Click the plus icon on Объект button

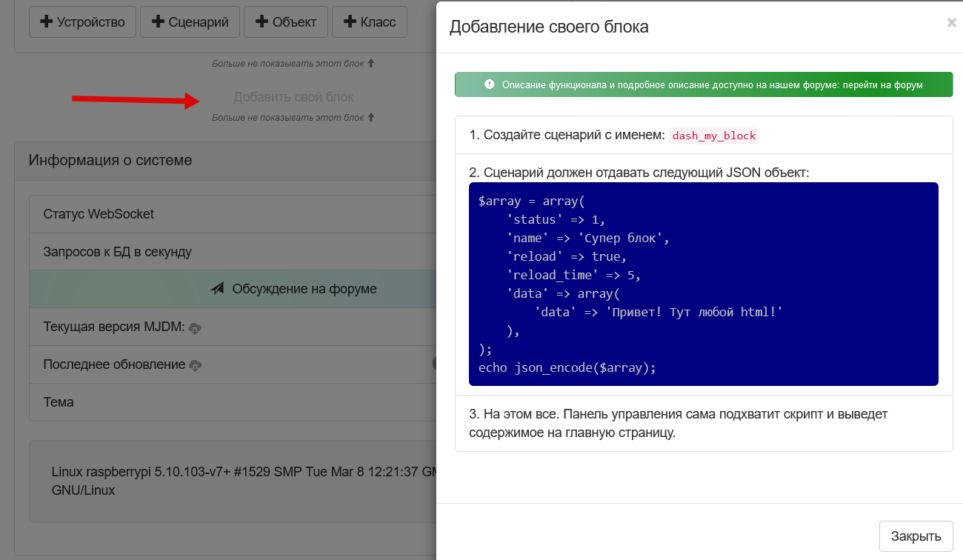click(x=261, y=22)
